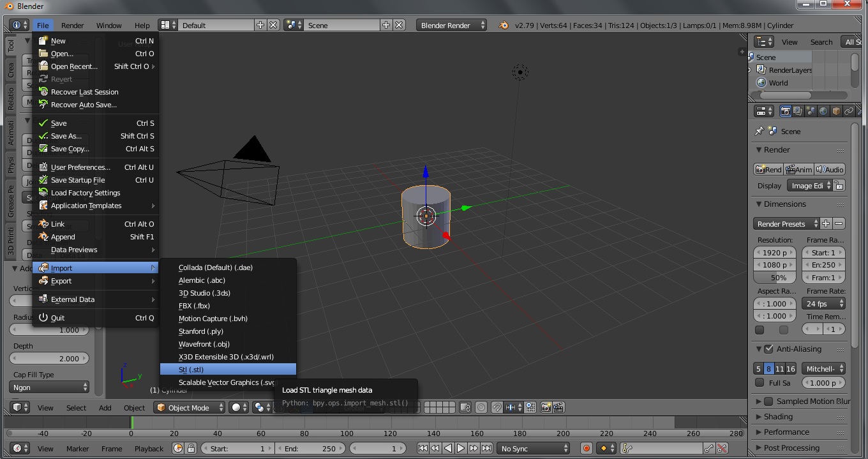The width and height of the screenshot is (868, 459).
Task: Play the animation forward
Action: [x=461, y=448]
